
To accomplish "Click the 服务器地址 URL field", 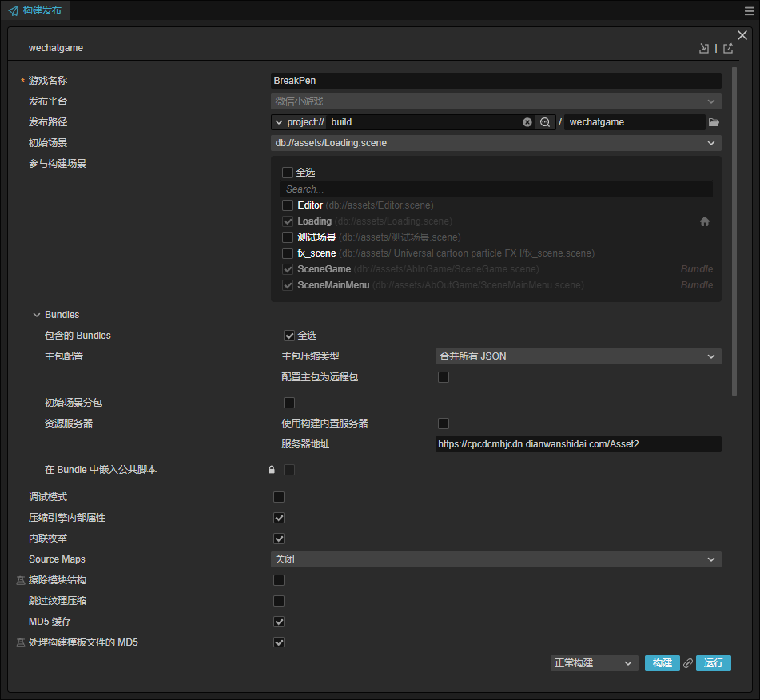I will click(579, 444).
